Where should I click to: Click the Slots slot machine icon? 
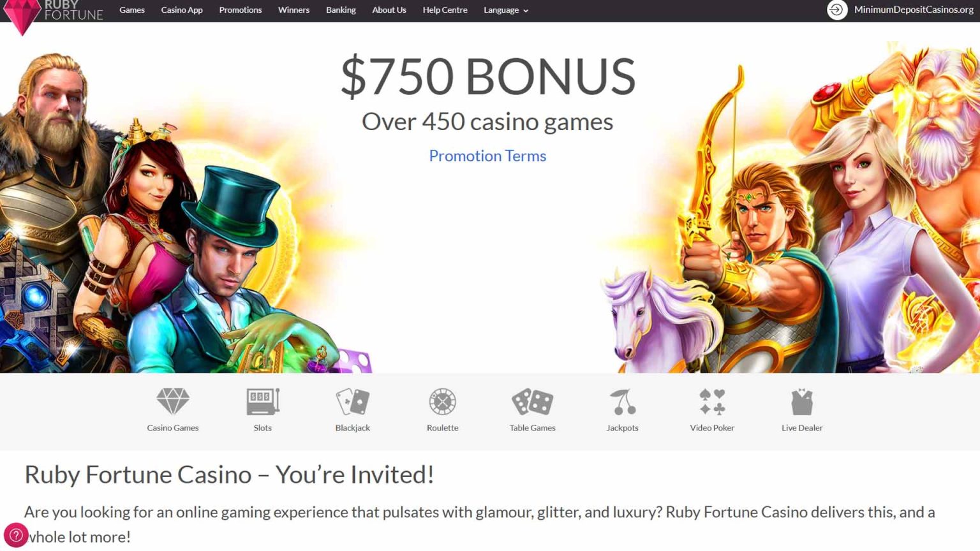[262, 400]
